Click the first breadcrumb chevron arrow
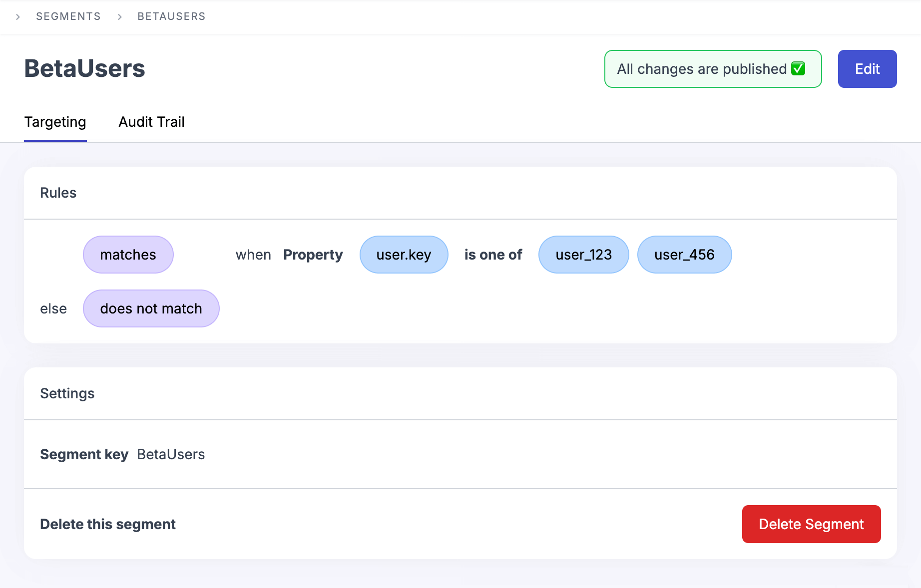921x588 pixels. pos(18,17)
